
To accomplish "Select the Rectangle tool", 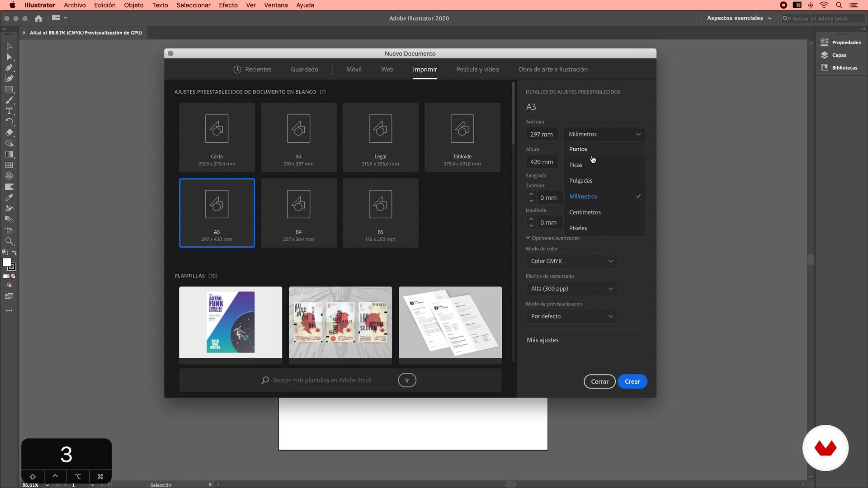I will [9, 89].
